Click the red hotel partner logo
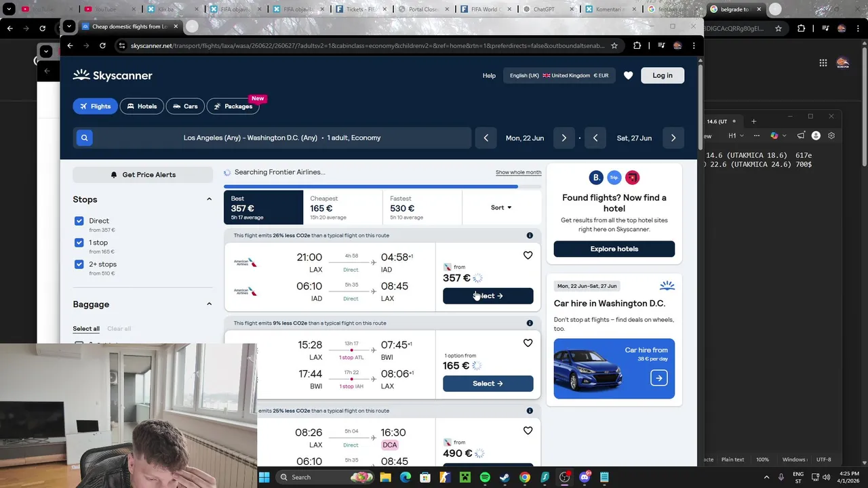 click(x=632, y=178)
